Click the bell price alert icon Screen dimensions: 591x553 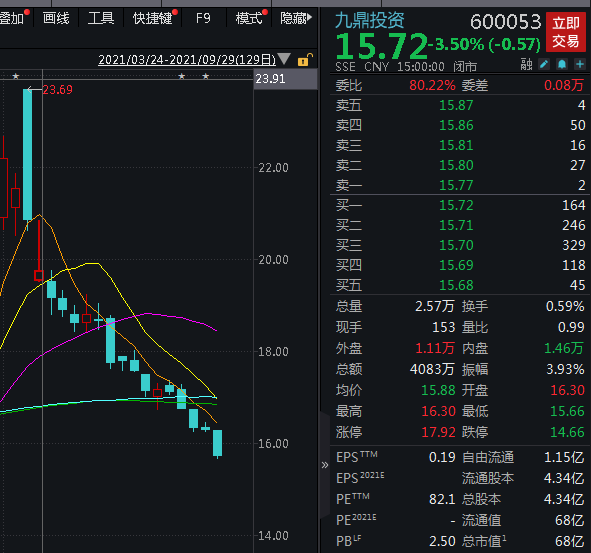coord(562,64)
